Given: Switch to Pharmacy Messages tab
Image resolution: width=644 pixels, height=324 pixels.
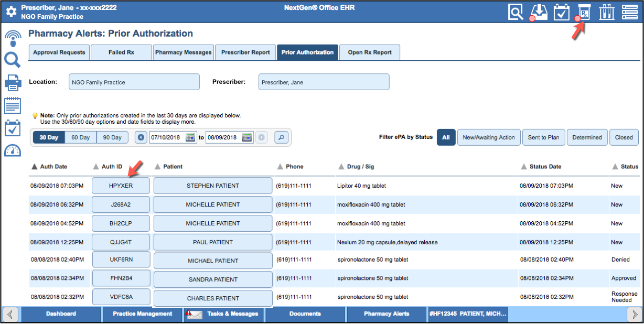Looking at the screenshot, I should click(x=184, y=52).
